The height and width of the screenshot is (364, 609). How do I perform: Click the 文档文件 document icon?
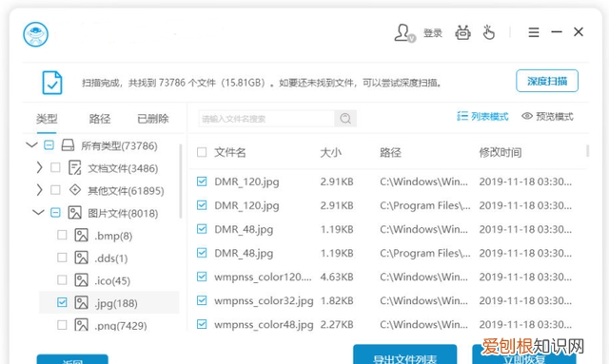(74, 167)
